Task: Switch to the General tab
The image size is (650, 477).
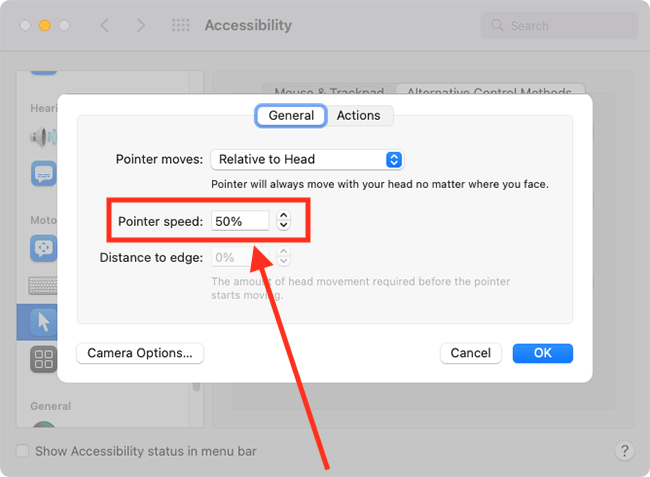Action: click(291, 116)
